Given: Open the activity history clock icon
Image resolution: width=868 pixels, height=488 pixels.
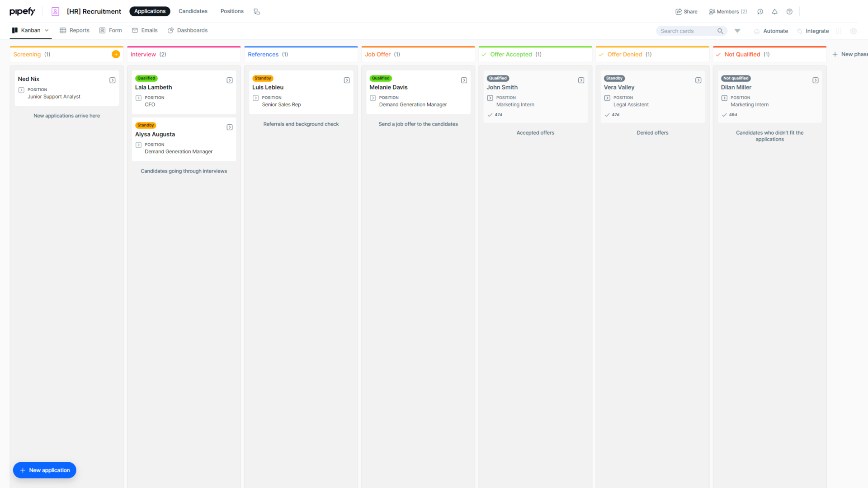Looking at the screenshot, I should [x=760, y=12].
